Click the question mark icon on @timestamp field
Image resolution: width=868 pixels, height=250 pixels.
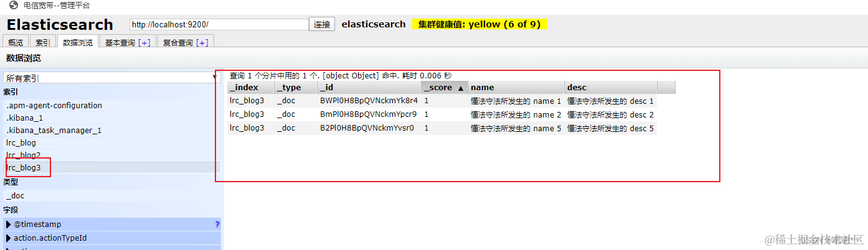(217, 225)
